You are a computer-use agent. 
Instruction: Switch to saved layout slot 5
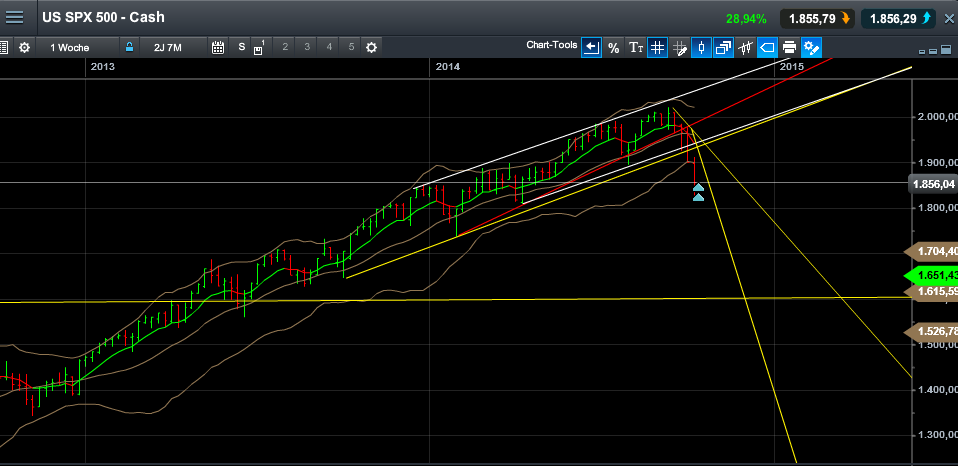(351, 47)
